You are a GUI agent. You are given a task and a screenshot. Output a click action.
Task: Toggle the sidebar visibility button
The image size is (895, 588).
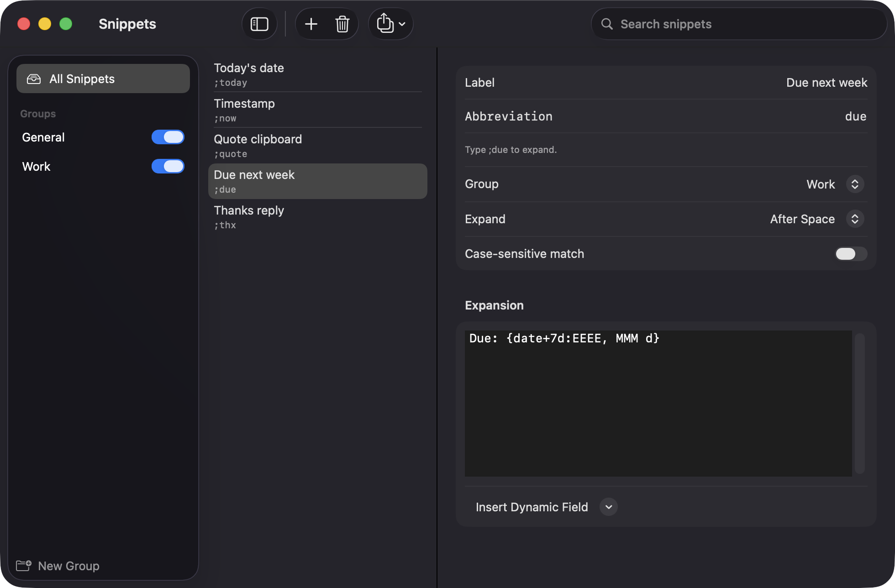pyautogui.click(x=259, y=24)
